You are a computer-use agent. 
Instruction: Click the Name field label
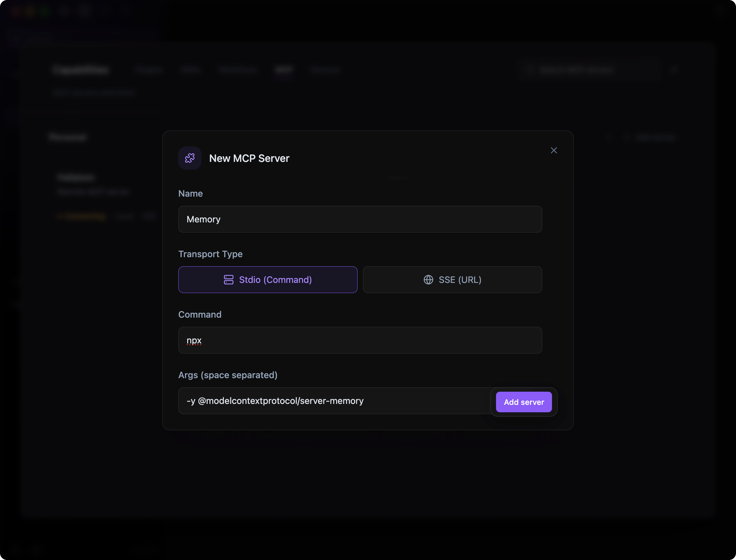click(x=190, y=194)
